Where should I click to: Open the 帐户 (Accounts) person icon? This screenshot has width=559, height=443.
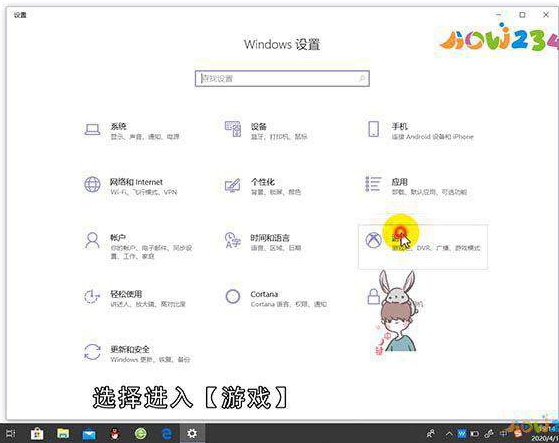92,241
